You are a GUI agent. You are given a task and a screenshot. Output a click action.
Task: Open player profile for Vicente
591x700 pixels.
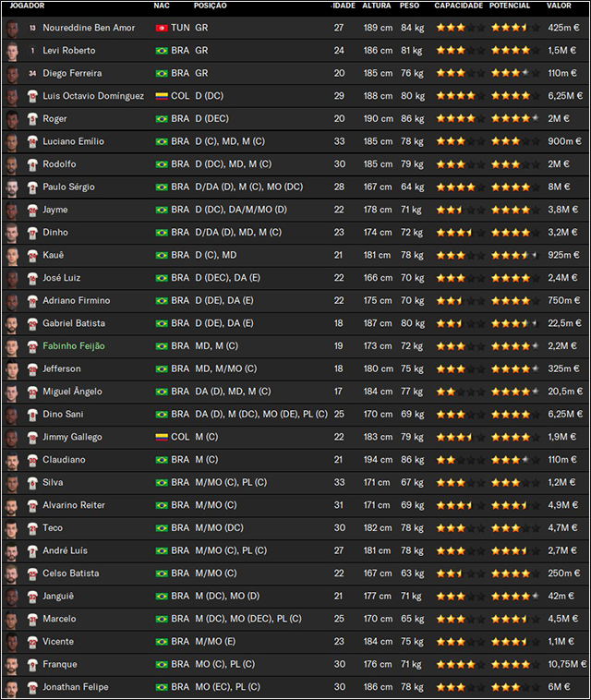point(58,642)
